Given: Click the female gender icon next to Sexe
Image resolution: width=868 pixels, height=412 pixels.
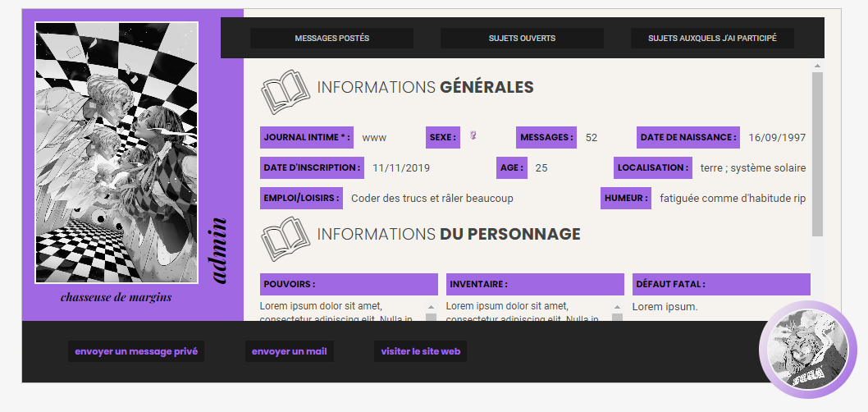Looking at the screenshot, I should [x=473, y=135].
